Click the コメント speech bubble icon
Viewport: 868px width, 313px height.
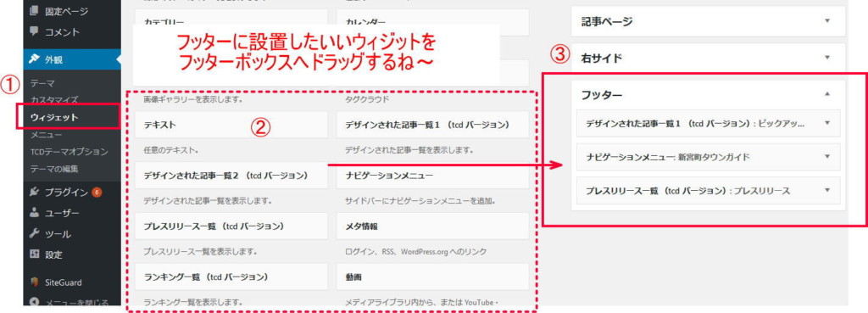tap(35, 31)
